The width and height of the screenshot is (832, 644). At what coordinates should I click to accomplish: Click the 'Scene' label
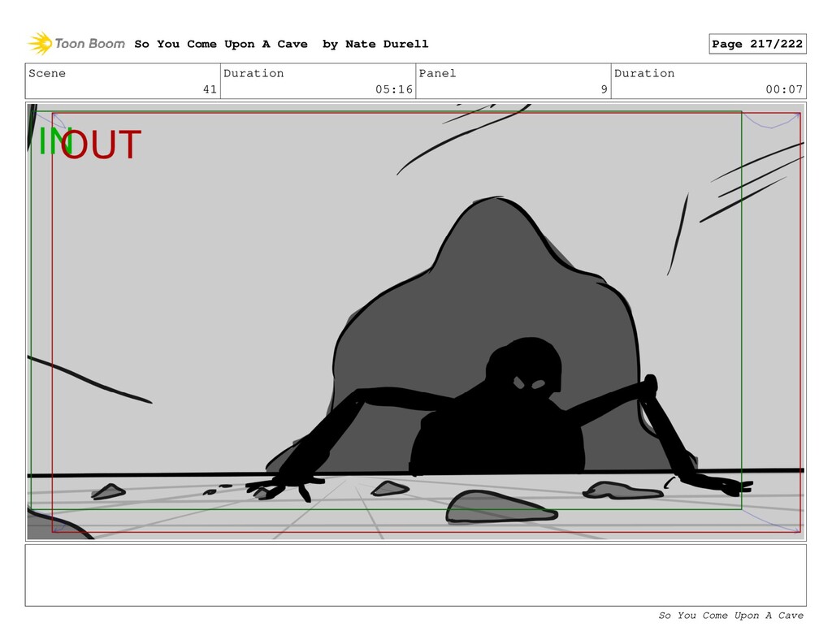[47, 73]
